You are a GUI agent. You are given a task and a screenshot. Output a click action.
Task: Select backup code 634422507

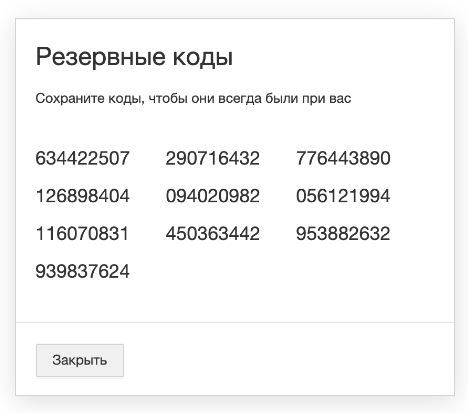[82, 158]
